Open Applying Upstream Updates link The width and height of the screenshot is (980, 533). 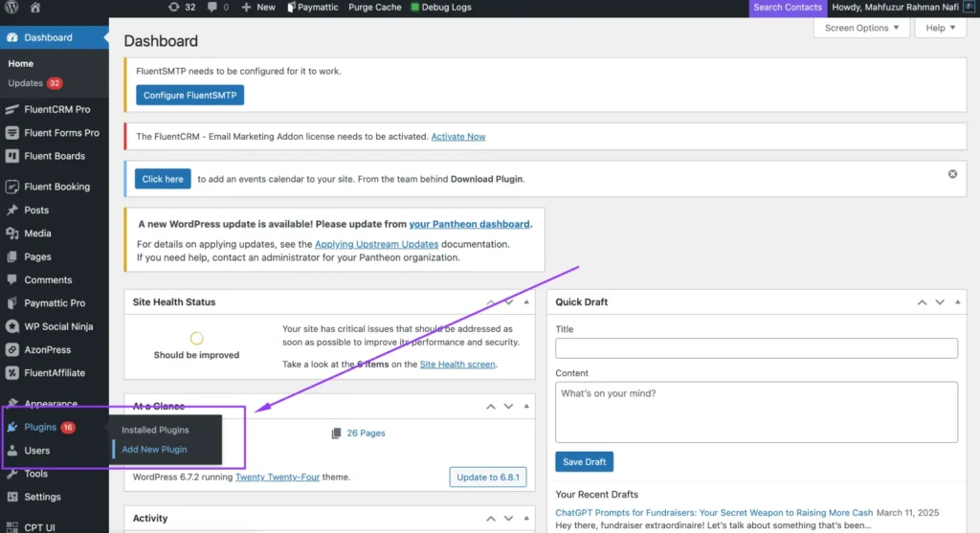(x=376, y=244)
